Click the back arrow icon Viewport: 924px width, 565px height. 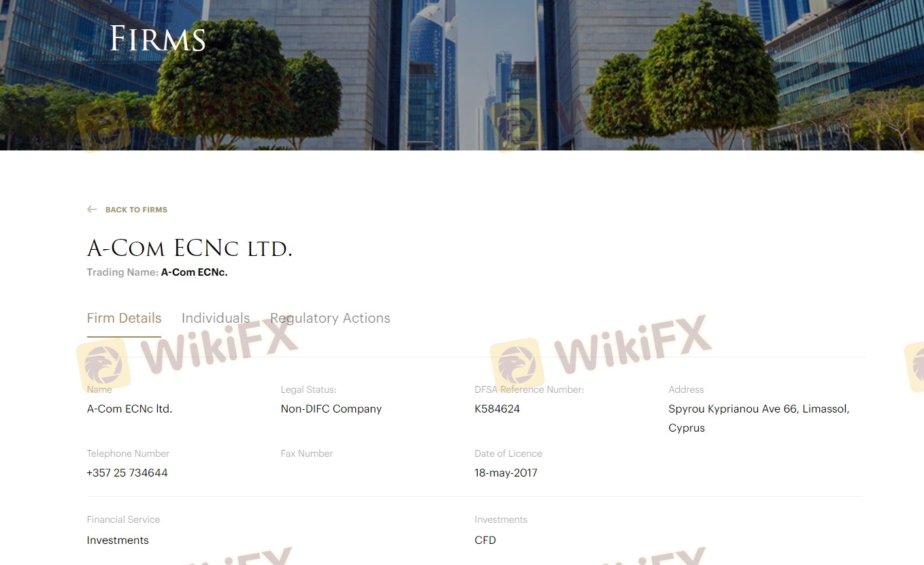tap(92, 210)
